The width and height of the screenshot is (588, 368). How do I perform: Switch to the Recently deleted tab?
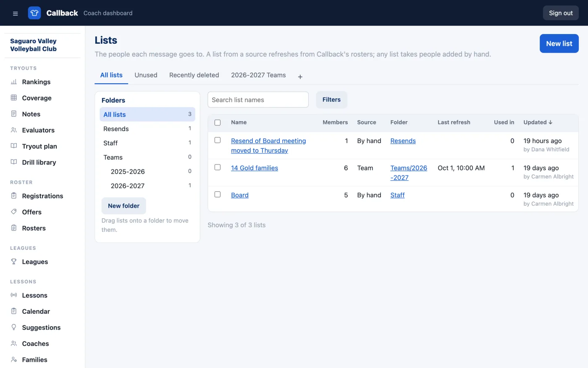(x=194, y=75)
